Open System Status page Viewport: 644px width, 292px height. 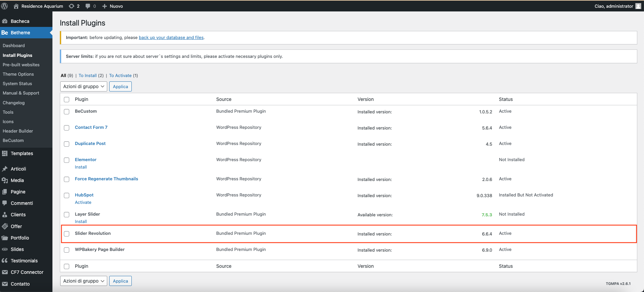pos(17,83)
